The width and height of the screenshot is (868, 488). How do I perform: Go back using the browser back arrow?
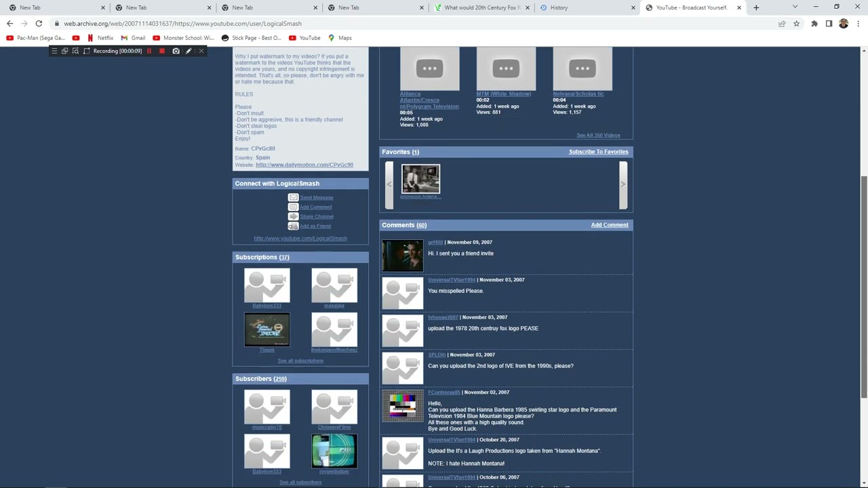(x=9, y=24)
